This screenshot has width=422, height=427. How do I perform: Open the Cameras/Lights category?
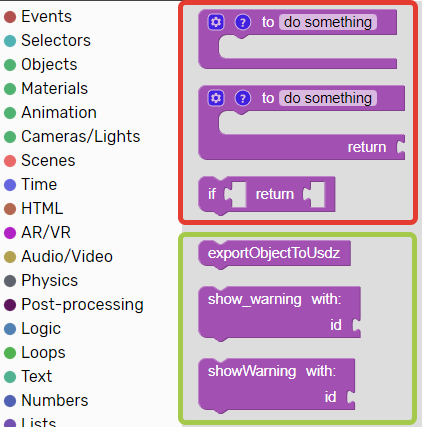pyautogui.click(x=72, y=137)
